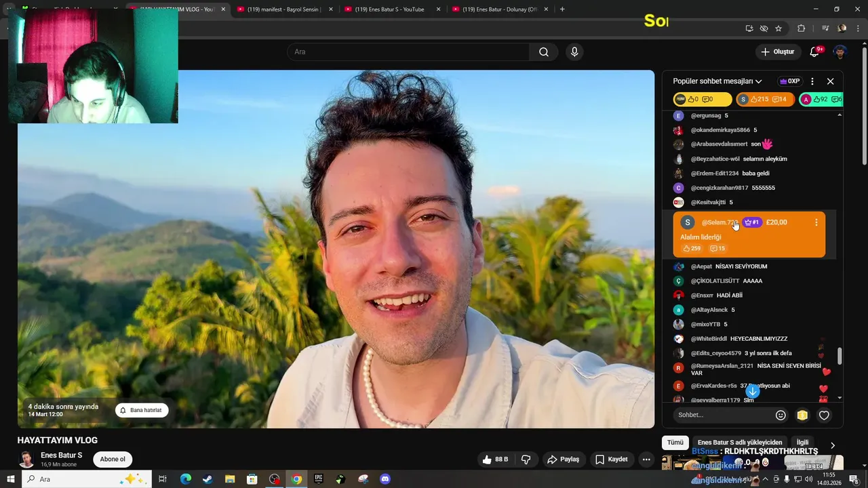This screenshot has width=868, height=488.
Task: Show more filter chips right arrow
Action: click(x=833, y=445)
